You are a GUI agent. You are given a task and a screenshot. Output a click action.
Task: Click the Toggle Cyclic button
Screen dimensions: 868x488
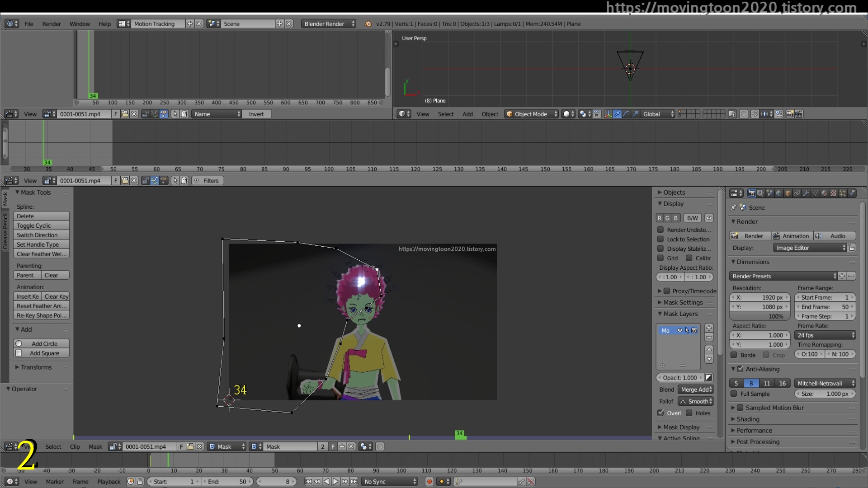point(41,225)
